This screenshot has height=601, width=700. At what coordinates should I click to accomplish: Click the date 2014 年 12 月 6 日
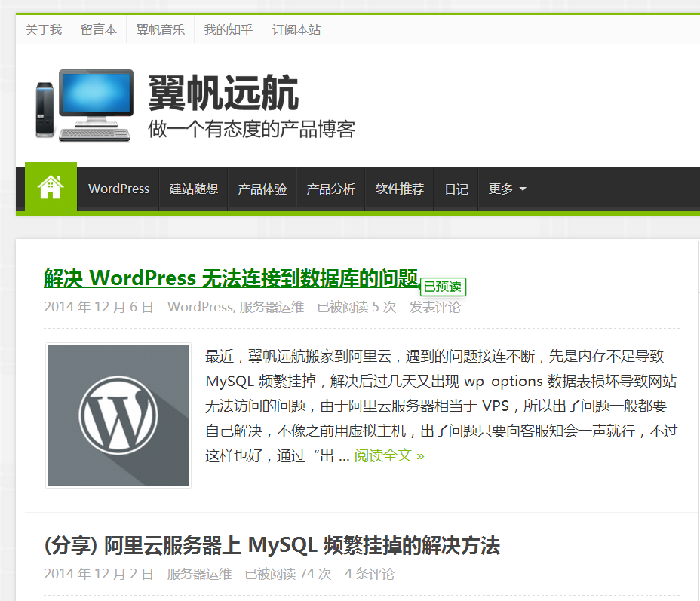pyautogui.click(x=99, y=307)
